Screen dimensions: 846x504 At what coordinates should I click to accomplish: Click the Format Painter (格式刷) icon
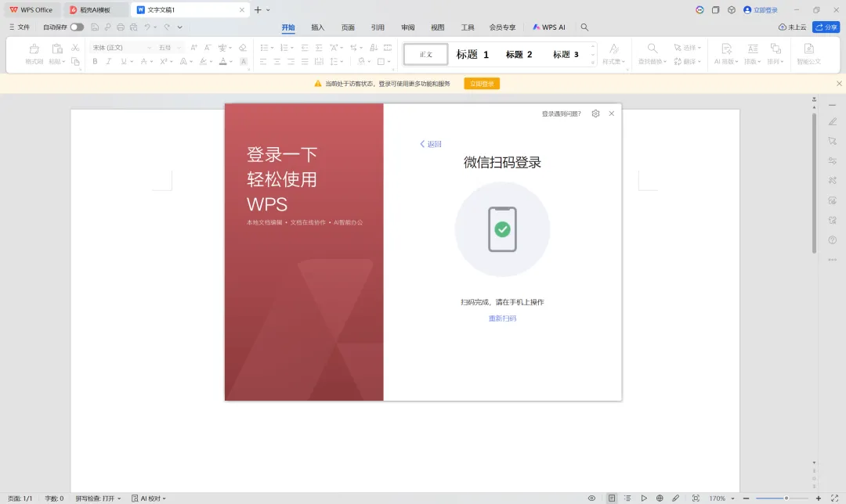pos(34,49)
